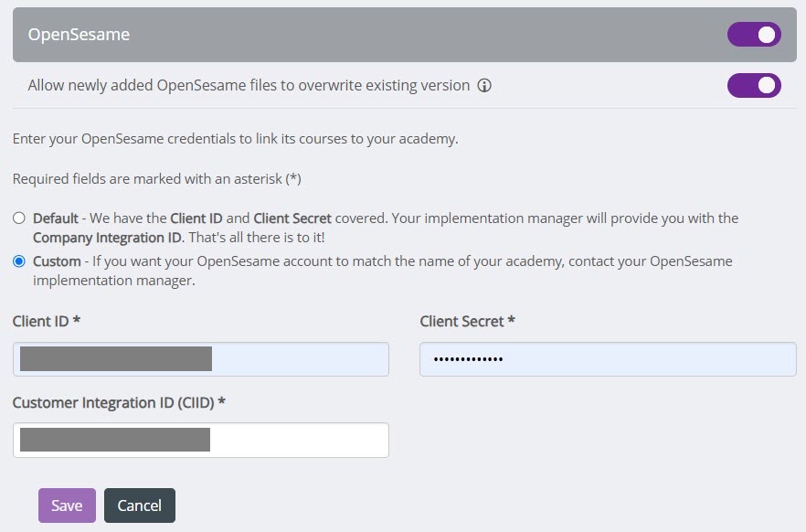Click the info icon next to overwrite setting
This screenshot has width=806, height=532.
484,85
